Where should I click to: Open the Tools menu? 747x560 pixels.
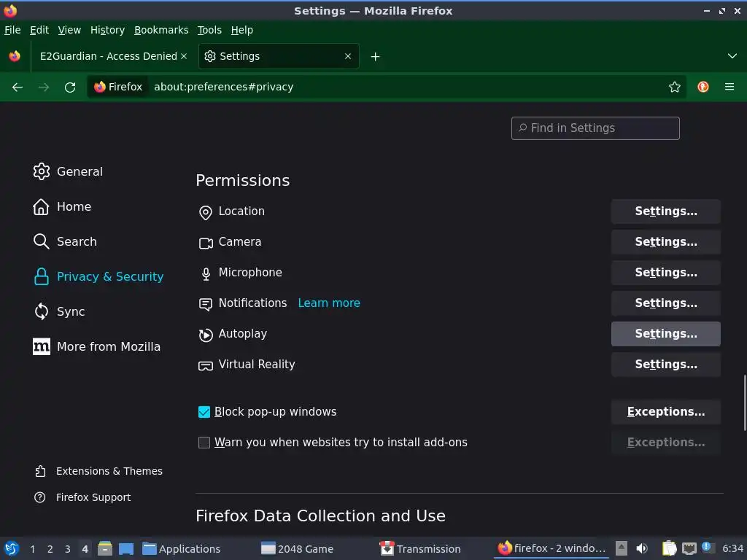pyautogui.click(x=209, y=30)
